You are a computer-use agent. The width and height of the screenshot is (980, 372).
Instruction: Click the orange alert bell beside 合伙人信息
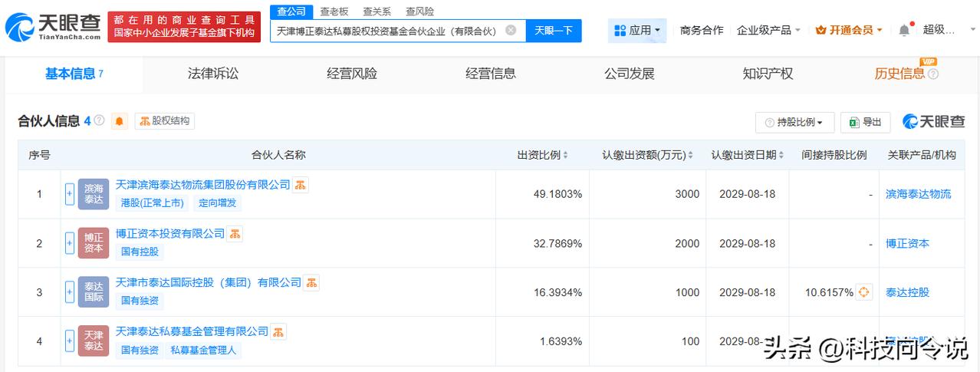(120, 121)
